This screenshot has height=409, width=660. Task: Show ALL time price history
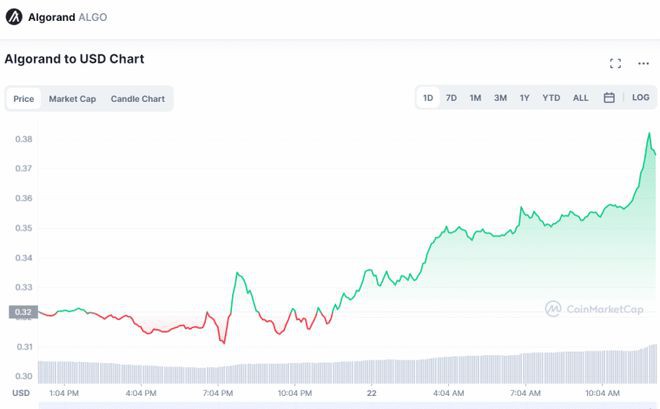(x=580, y=98)
